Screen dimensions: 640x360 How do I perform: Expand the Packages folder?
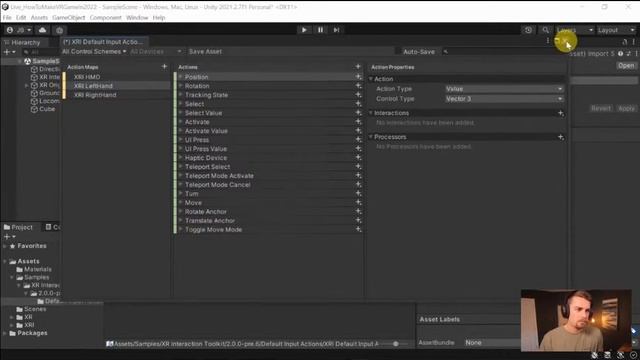click(x=4, y=333)
